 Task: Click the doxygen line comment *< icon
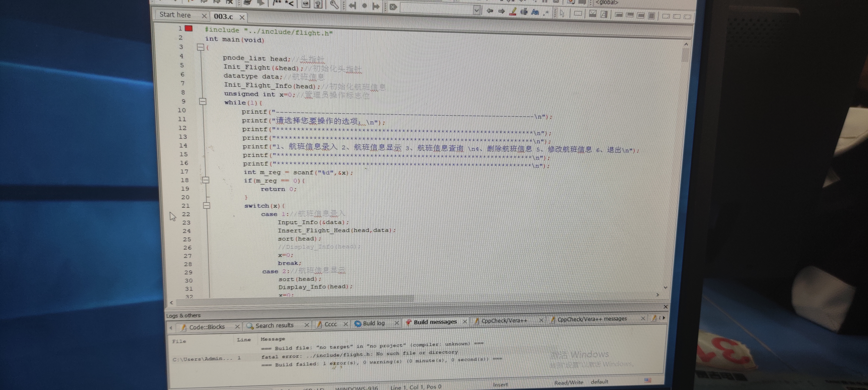pyautogui.click(x=289, y=4)
